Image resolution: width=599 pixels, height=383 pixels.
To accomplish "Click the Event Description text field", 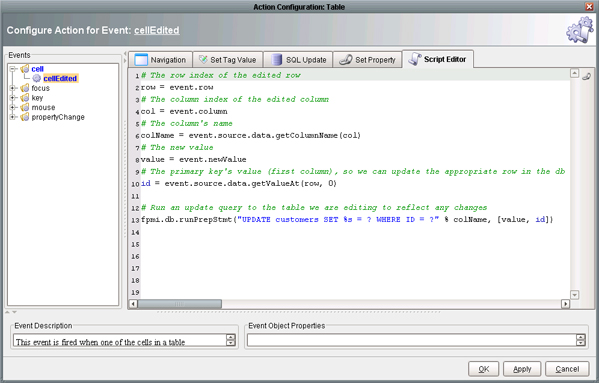I will click(x=120, y=340).
